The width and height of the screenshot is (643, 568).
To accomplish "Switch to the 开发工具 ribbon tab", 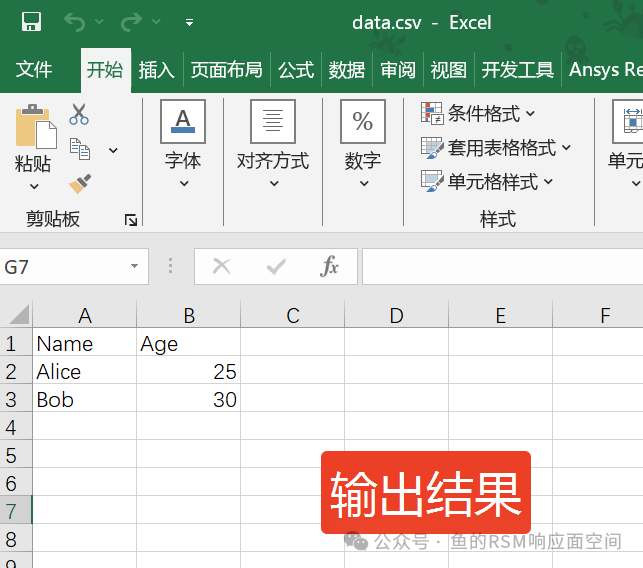I will coord(518,70).
